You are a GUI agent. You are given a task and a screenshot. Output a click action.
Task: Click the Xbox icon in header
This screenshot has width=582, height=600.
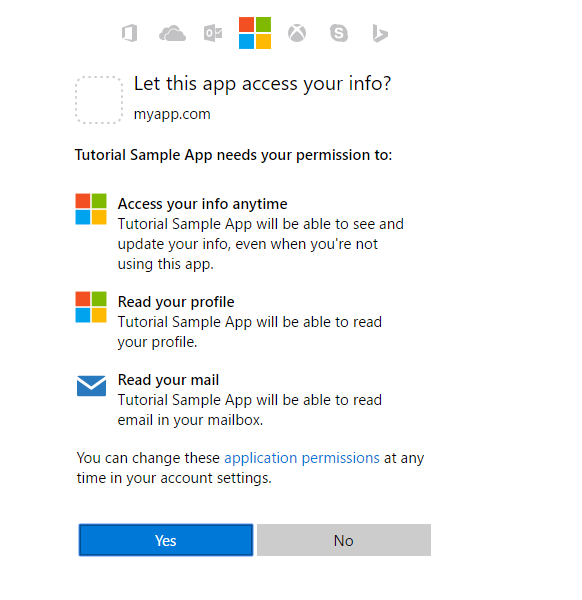tap(297, 33)
